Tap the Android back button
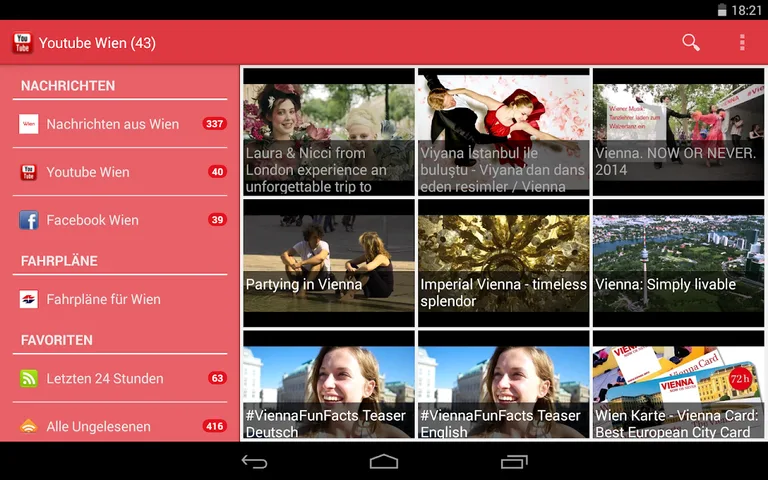Screen dimensions: 768x480 click(254, 461)
